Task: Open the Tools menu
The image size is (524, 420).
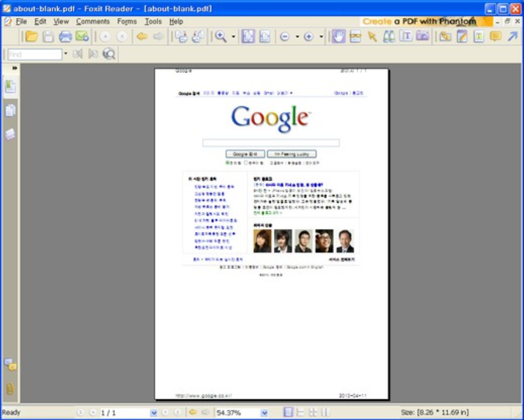Action: (153, 21)
